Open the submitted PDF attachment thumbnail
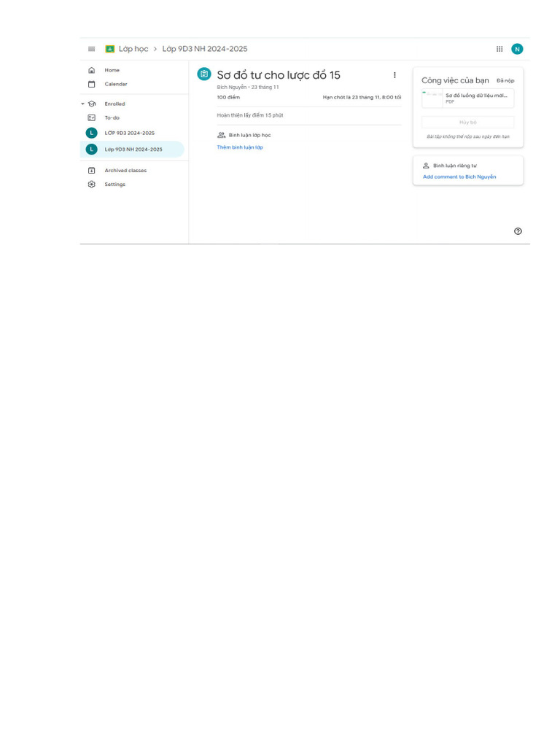 432,98
